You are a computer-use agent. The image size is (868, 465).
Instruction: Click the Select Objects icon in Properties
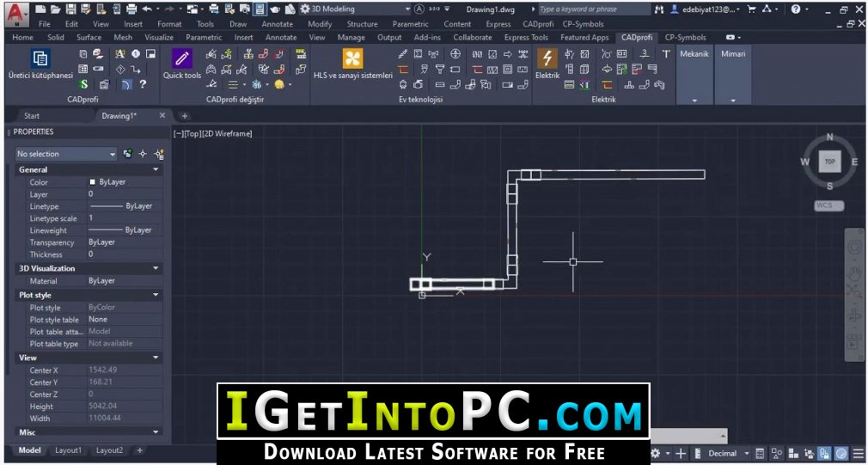click(x=143, y=154)
